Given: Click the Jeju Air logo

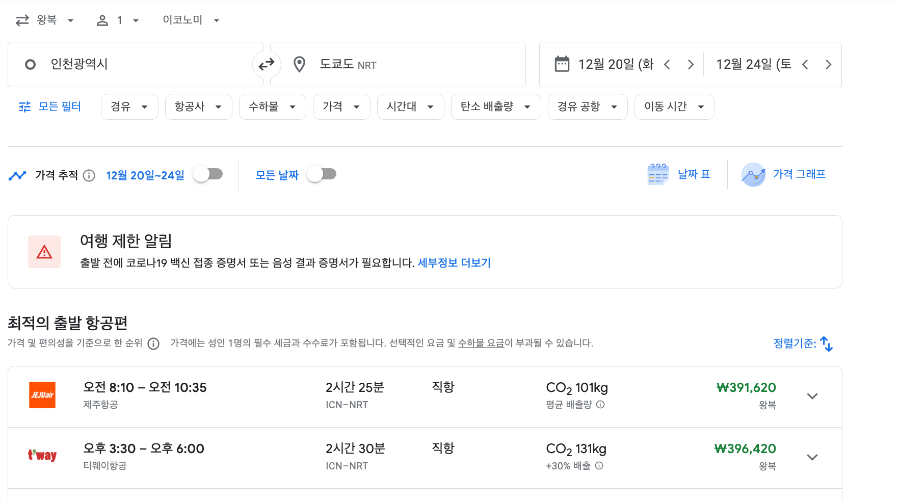Looking at the screenshot, I should point(42,395).
